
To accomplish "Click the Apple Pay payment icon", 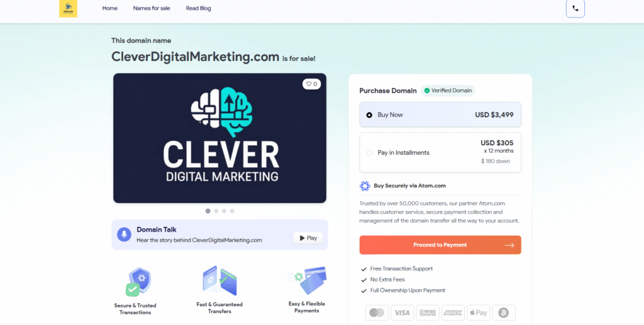I will click(478, 312).
